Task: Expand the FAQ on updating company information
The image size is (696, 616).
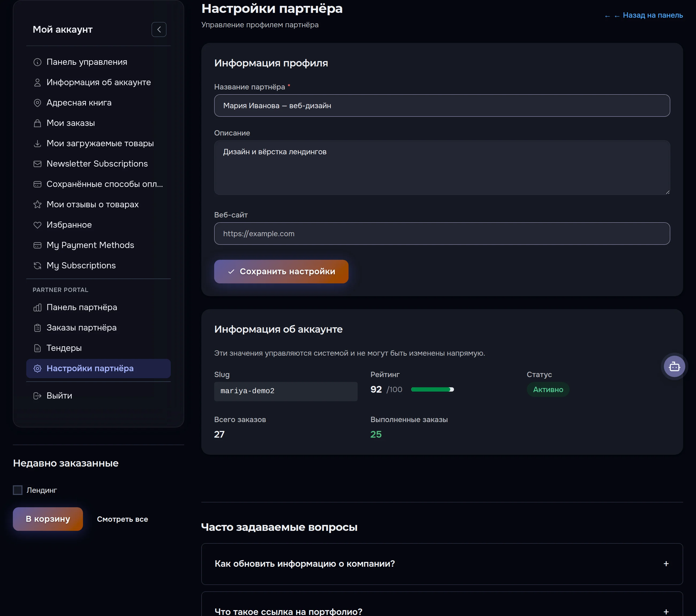Action: coord(442,564)
